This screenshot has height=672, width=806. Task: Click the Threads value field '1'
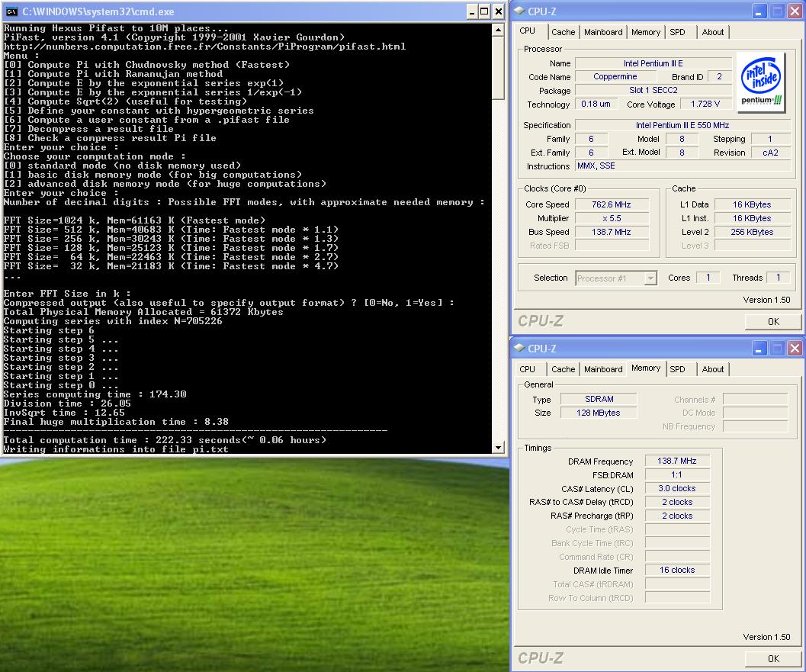coord(778,278)
